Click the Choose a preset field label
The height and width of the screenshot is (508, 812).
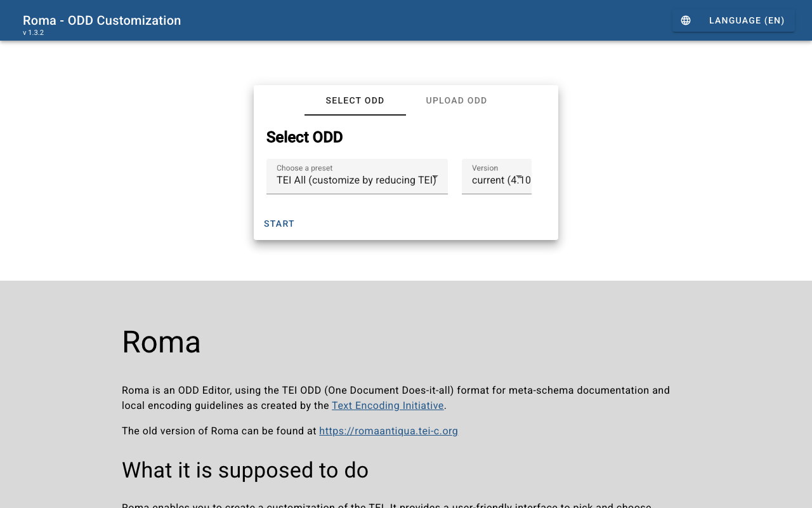tap(304, 168)
